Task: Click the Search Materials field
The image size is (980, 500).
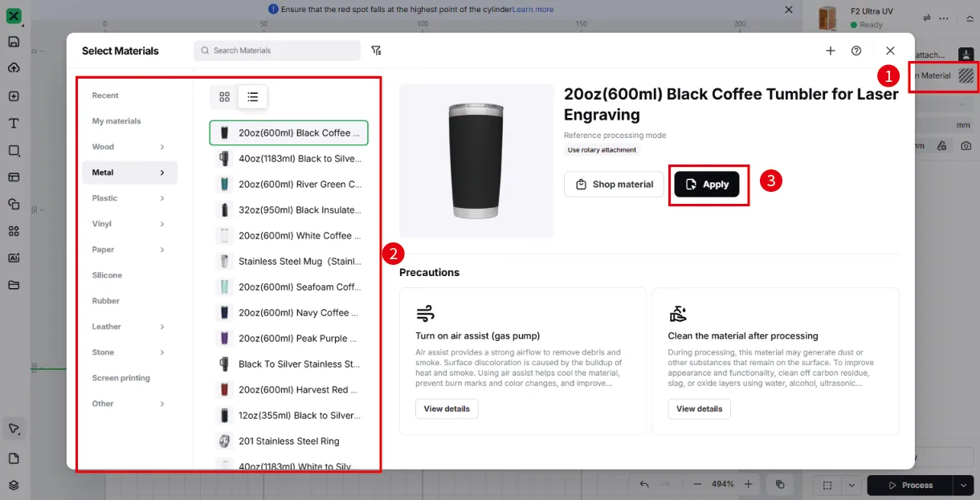Action: click(x=277, y=51)
